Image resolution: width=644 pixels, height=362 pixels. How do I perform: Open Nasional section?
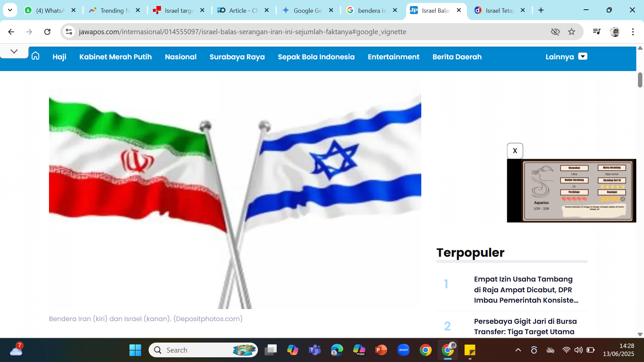pyautogui.click(x=181, y=57)
